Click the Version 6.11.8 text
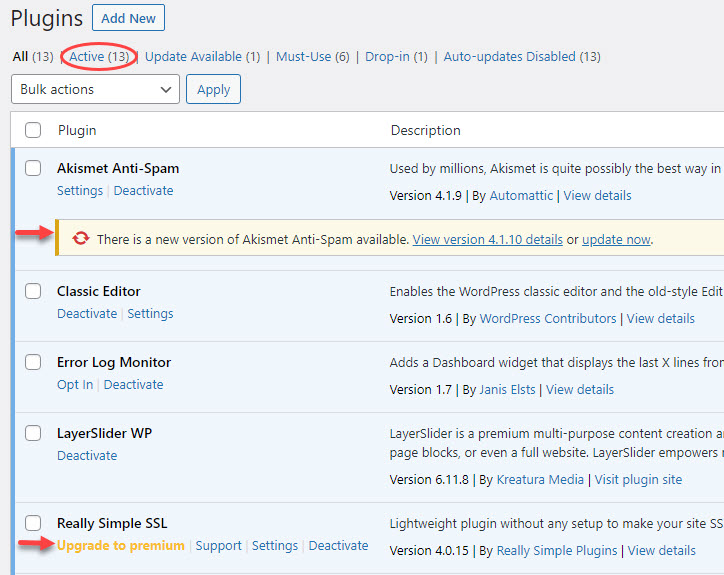The image size is (724, 575). pos(429,480)
